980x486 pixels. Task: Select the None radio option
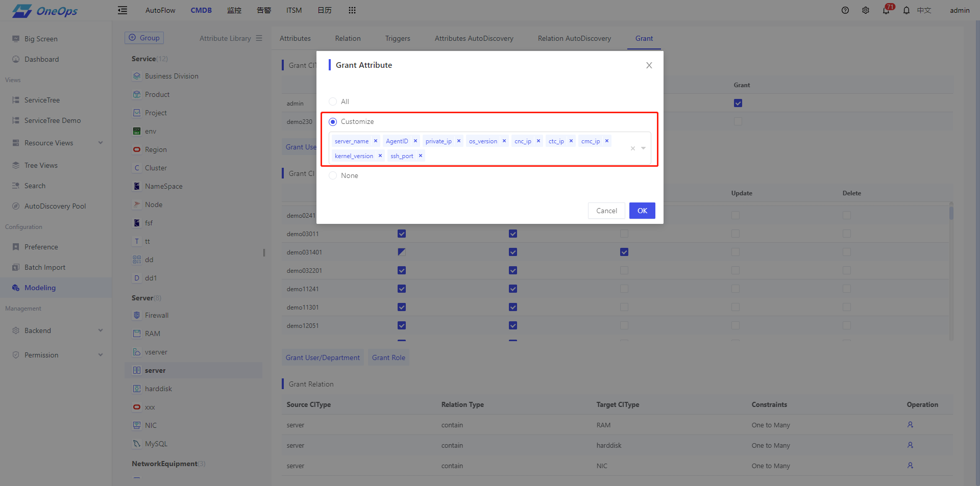(x=333, y=175)
